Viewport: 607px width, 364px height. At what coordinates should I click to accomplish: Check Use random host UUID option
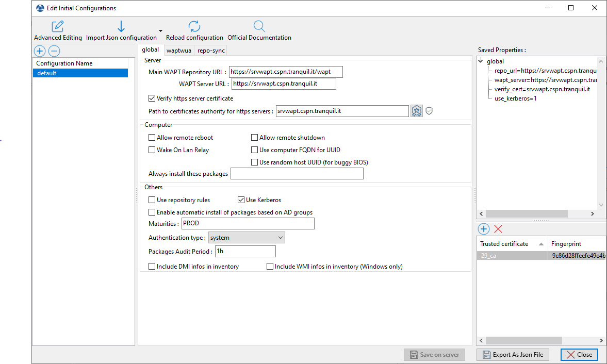pyautogui.click(x=254, y=162)
